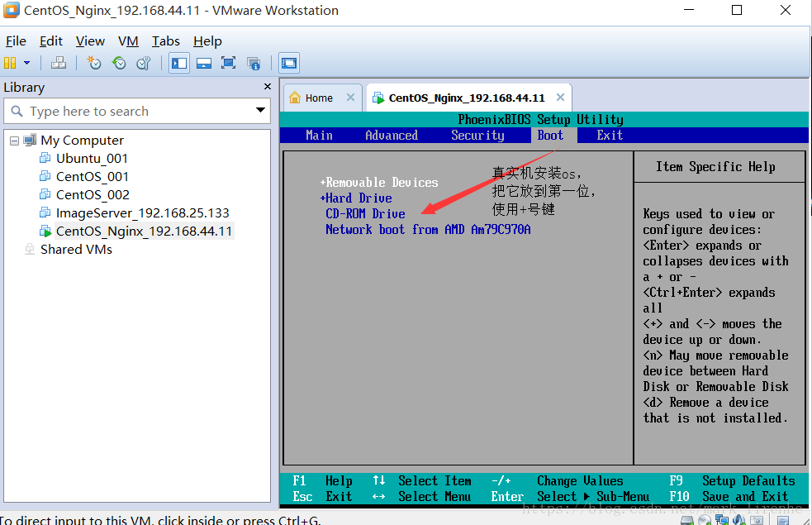Click the Pause VM toolbar icon
Screen dimensions: 812x525
tap(10, 63)
